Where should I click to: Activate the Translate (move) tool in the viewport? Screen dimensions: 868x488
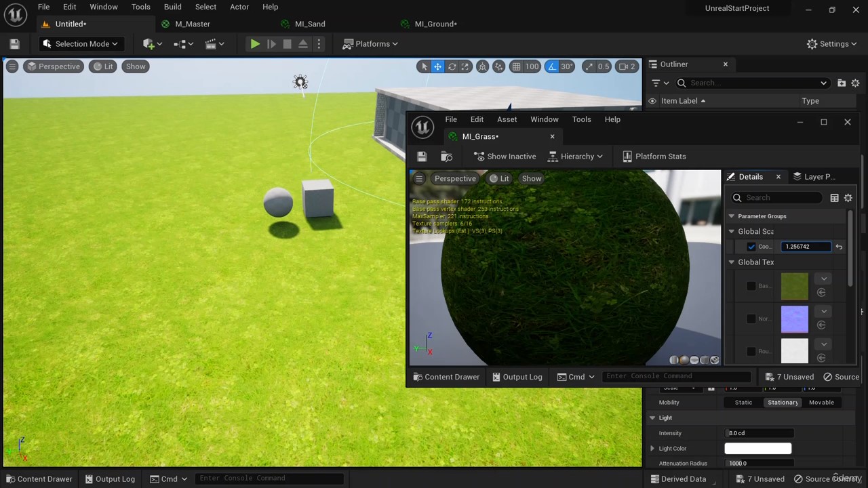coord(438,66)
